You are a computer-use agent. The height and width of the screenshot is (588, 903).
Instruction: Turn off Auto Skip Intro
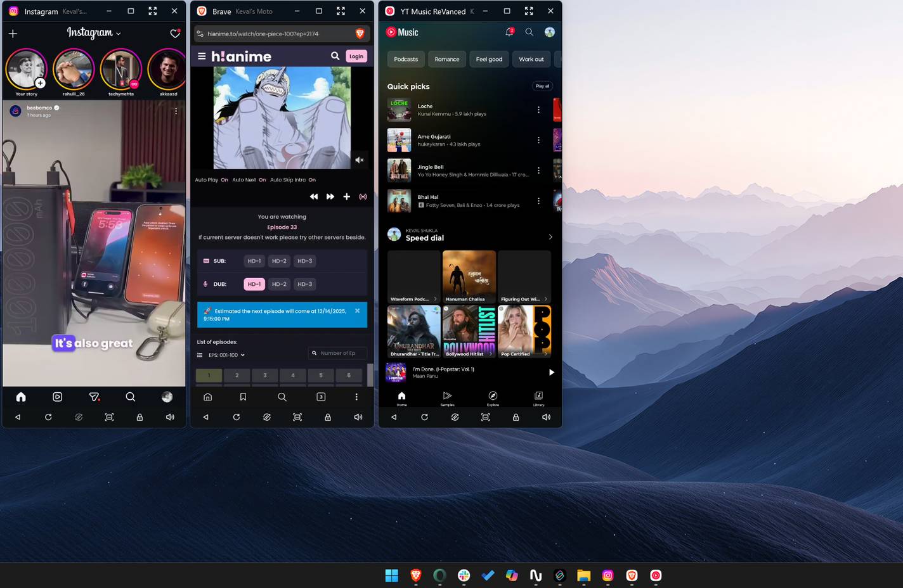312,179
